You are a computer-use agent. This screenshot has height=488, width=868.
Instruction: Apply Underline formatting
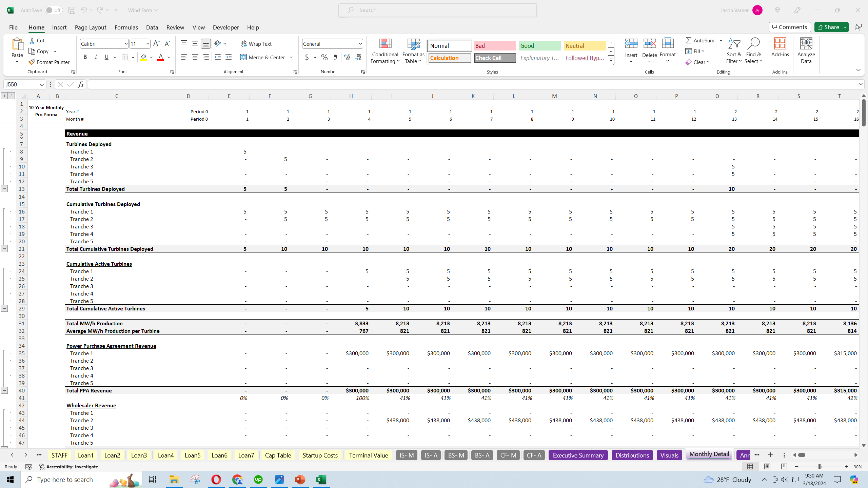(106, 57)
